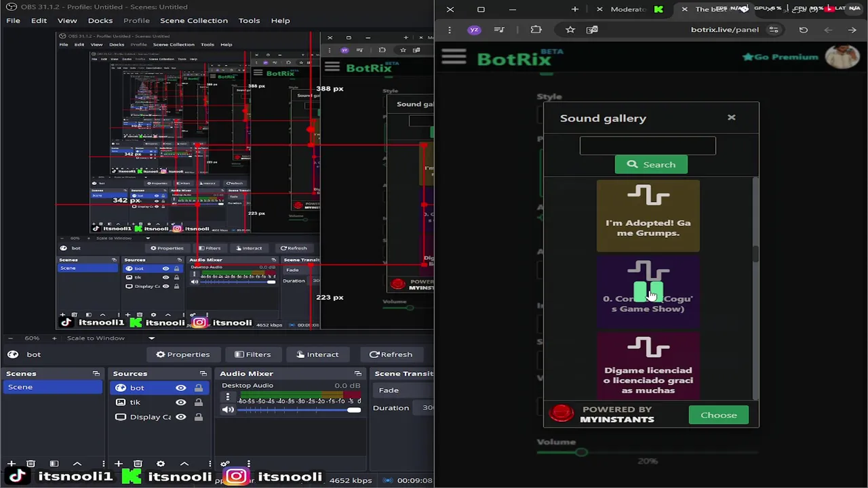
Task: Click Go Premium link
Action: click(x=781, y=57)
